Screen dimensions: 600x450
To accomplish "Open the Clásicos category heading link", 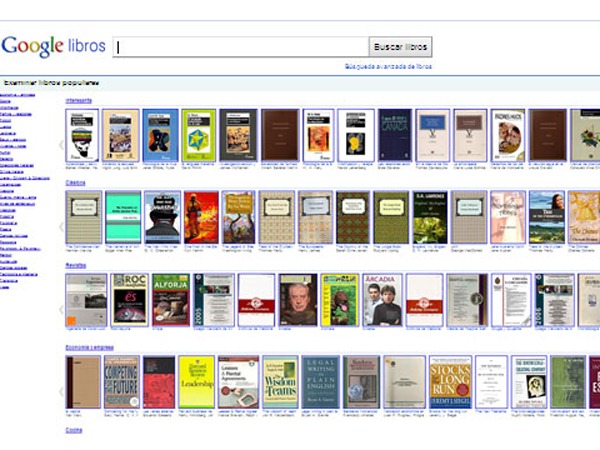I will (75, 183).
